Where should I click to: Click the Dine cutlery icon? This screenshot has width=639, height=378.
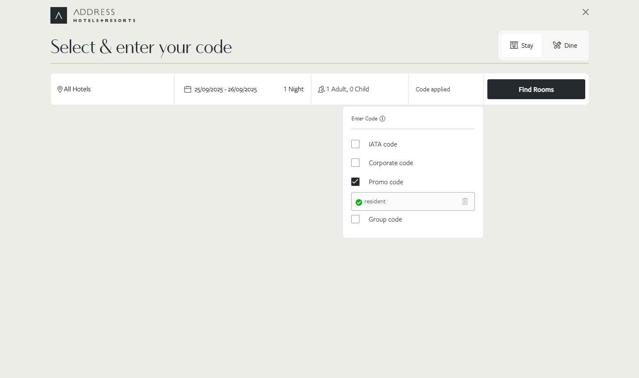[x=557, y=45]
